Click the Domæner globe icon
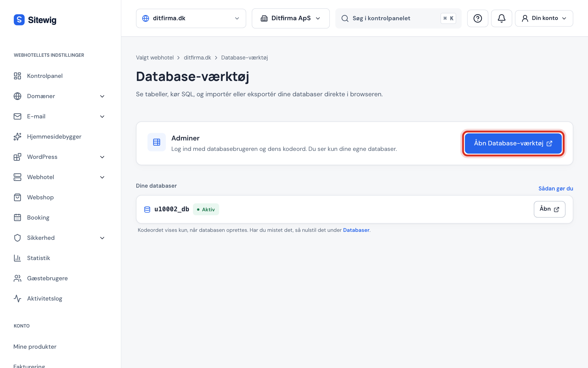Viewport: 588px width, 368px height. [17, 96]
